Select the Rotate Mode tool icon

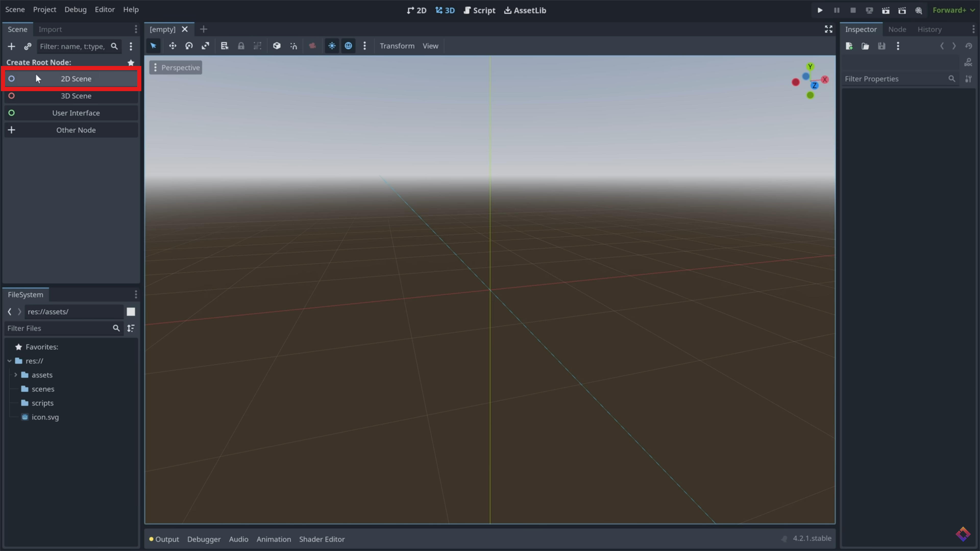[189, 46]
